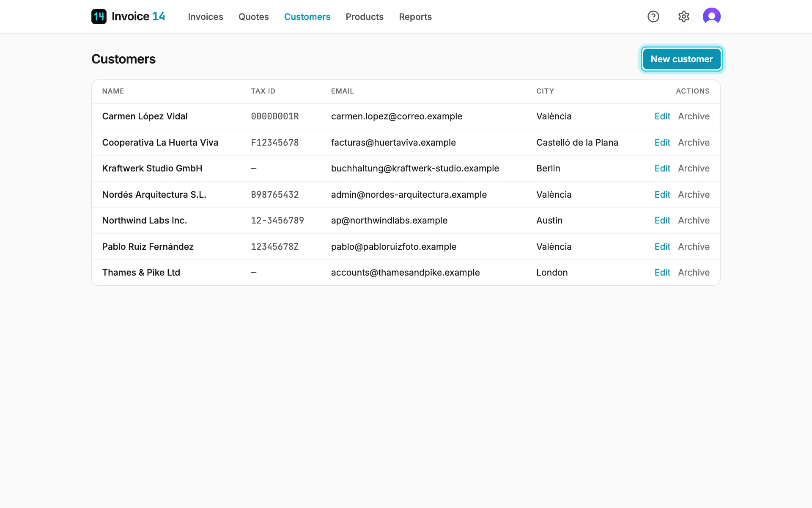The image size is (812, 508).
Task: Select the name Pablo Ruiz Fernández
Action: 148,247
